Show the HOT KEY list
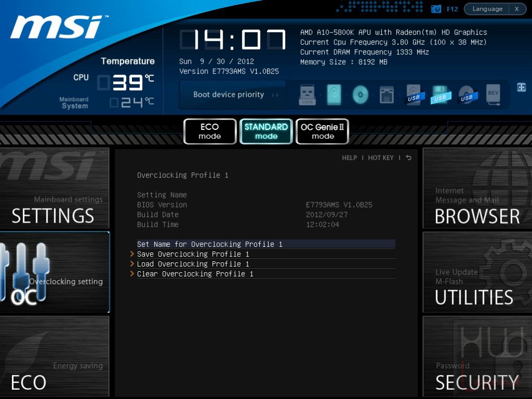 click(x=381, y=158)
